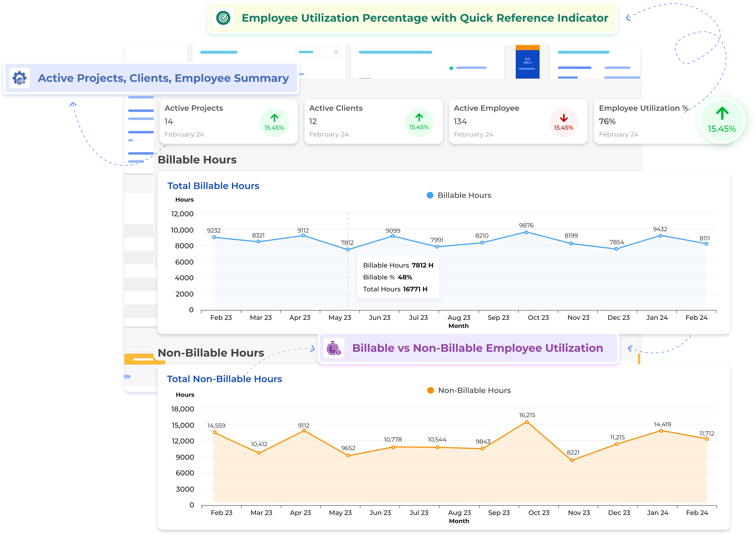Screen dimensions: 756x535
Task: Click the 'Billable % 48%' tooltip row
Action: pos(388,277)
